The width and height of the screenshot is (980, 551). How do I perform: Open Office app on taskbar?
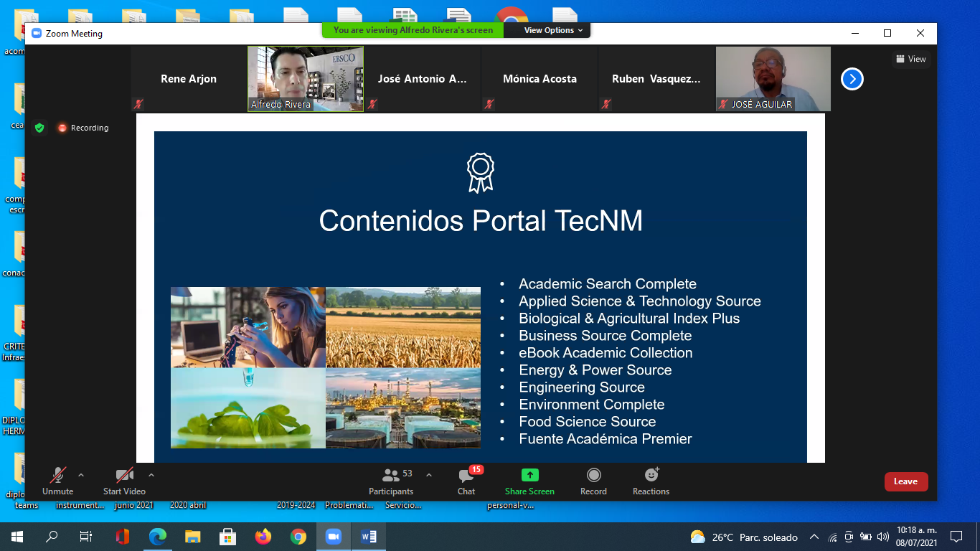point(123,537)
